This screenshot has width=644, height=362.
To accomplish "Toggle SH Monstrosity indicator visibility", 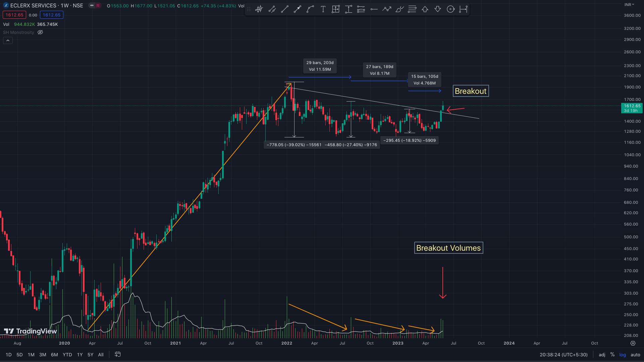I will (40, 32).
